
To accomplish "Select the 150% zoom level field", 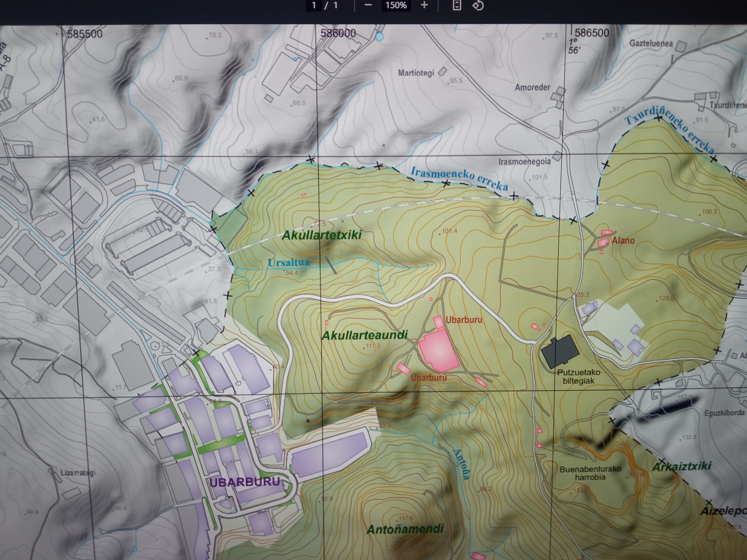I will click(396, 5).
